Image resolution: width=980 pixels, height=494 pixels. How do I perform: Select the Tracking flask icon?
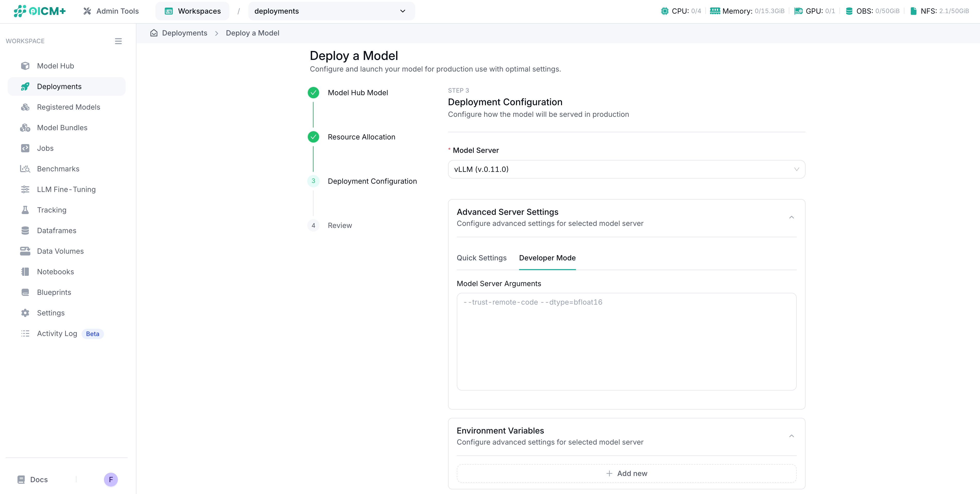click(x=25, y=209)
